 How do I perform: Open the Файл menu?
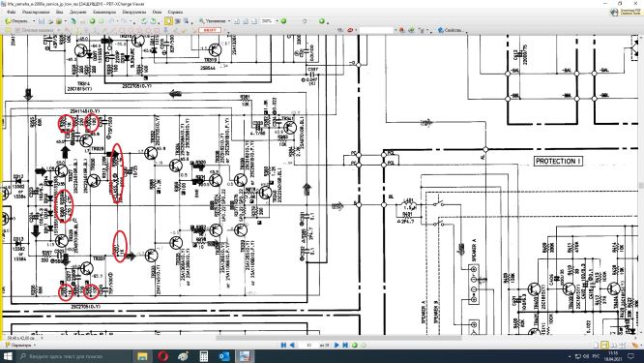point(11,12)
